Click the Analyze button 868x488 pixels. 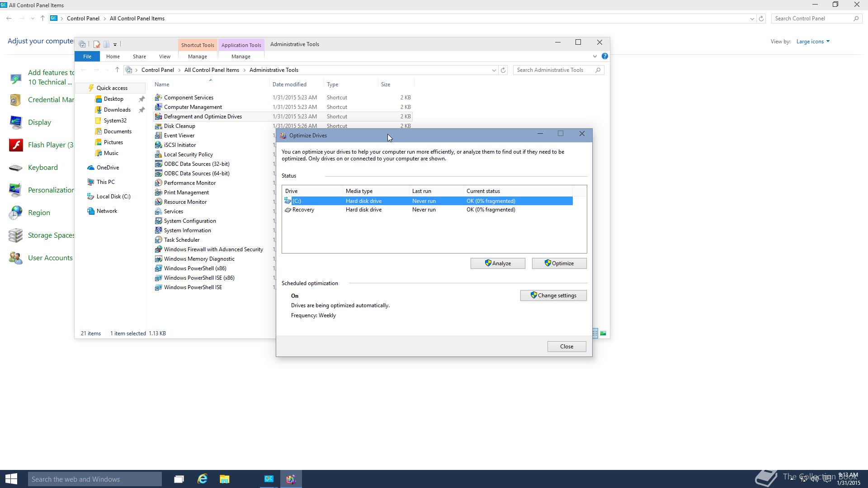498,263
